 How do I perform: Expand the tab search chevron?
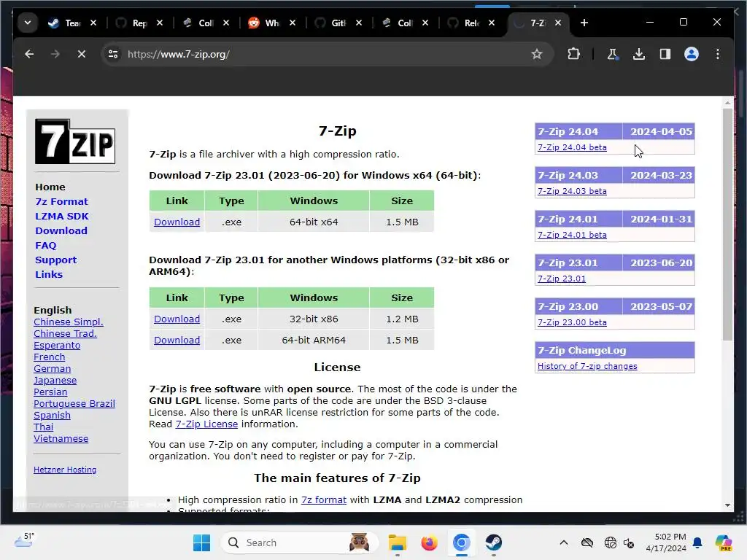28,23
